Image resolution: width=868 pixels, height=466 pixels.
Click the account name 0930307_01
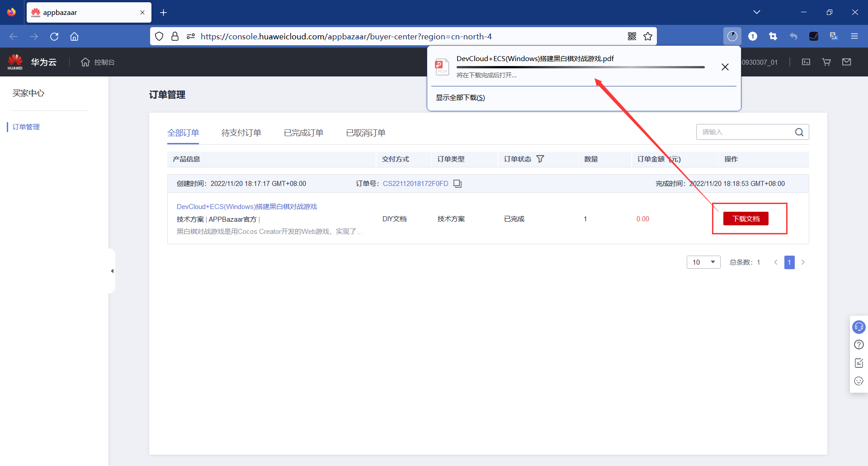pyautogui.click(x=759, y=62)
